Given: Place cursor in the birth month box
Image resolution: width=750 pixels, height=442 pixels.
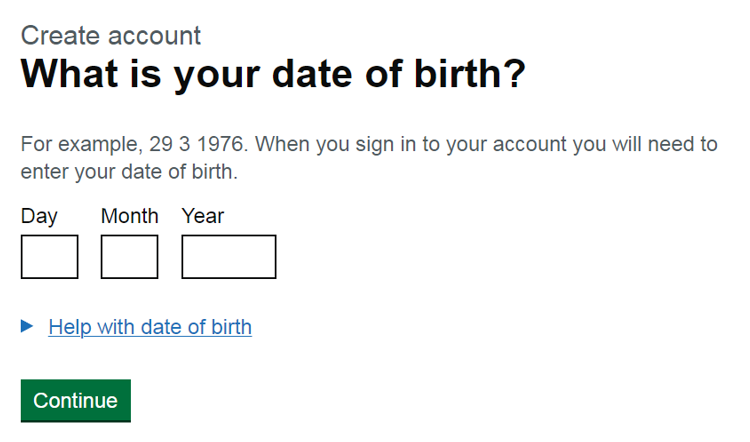Looking at the screenshot, I should (x=129, y=257).
